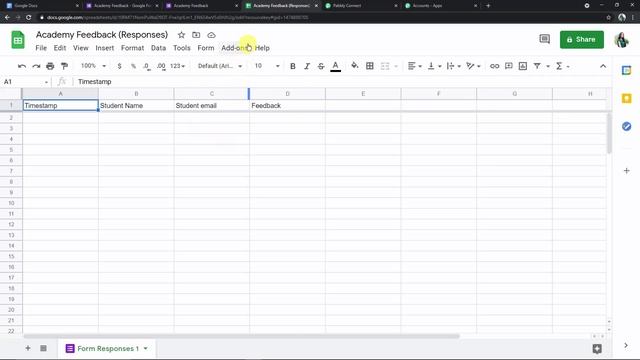Add a new sheet with plus button

[x=28, y=348]
